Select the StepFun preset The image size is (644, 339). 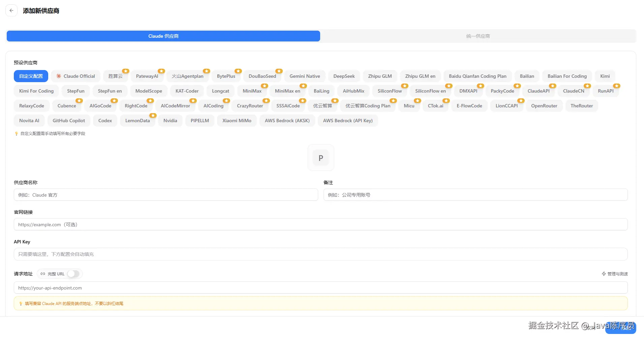pyautogui.click(x=76, y=91)
